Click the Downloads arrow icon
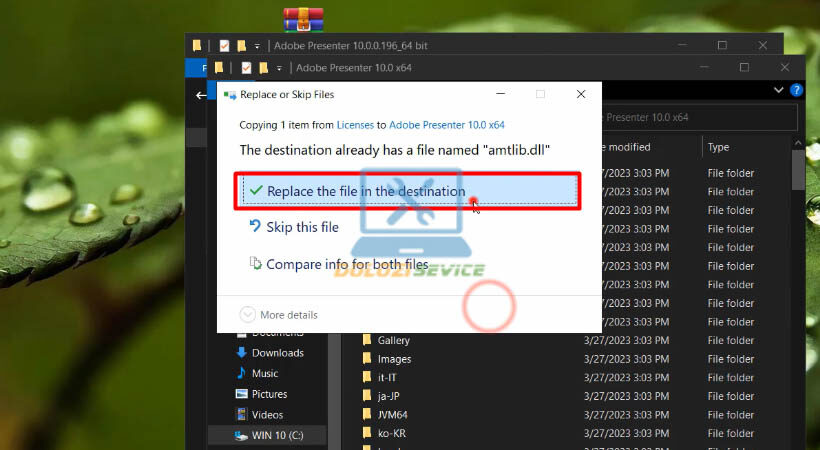The width and height of the screenshot is (820, 450). (x=242, y=352)
